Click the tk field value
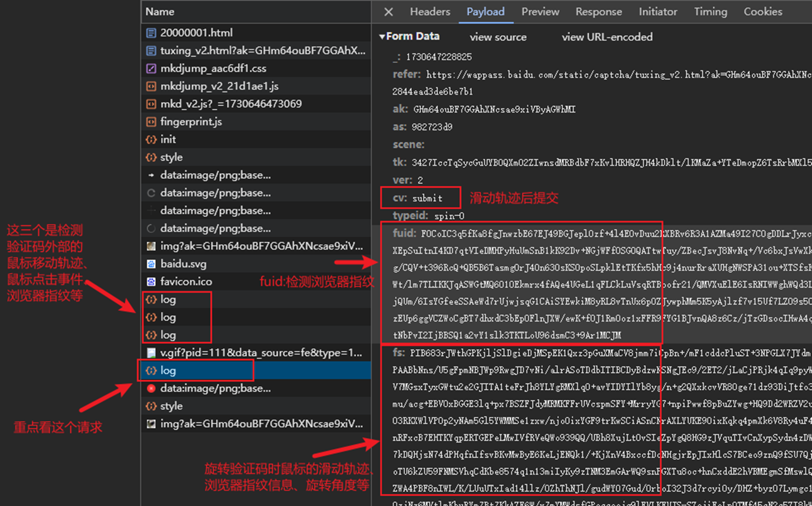The width and height of the screenshot is (812, 506). [611, 162]
